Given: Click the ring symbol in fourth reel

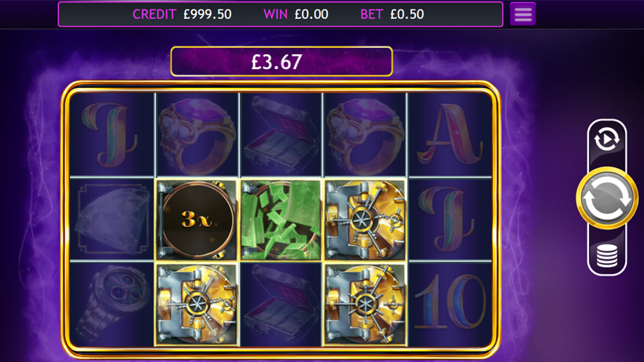Looking at the screenshot, I should (x=365, y=135).
